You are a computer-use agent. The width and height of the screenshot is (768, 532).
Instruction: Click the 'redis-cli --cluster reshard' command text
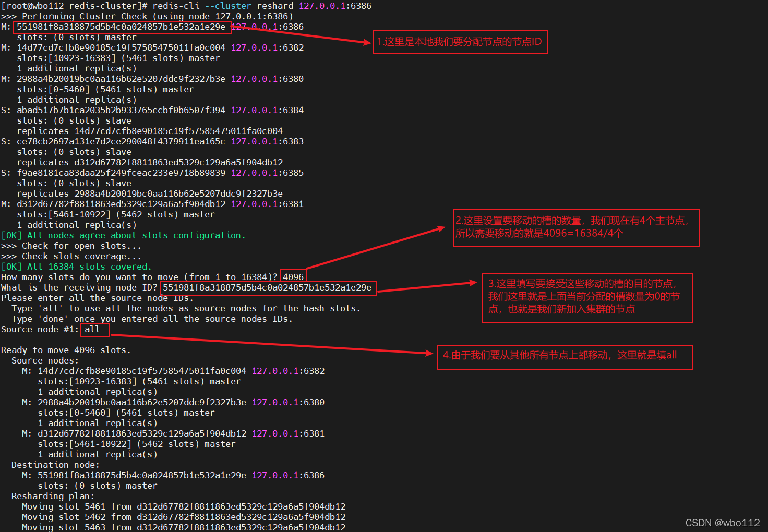(x=223, y=6)
